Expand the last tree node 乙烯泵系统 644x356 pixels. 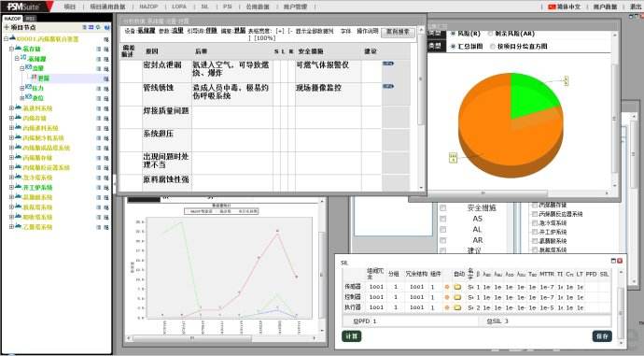click(x=11, y=226)
